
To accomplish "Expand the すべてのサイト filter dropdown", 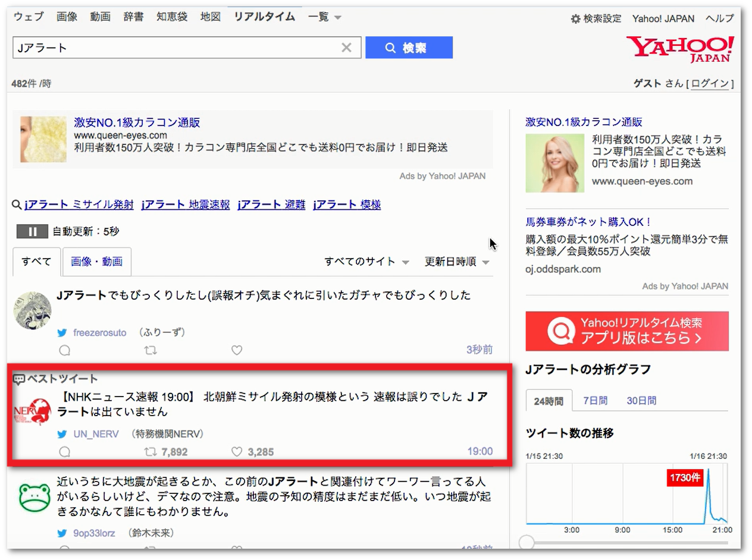I will [367, 262].
